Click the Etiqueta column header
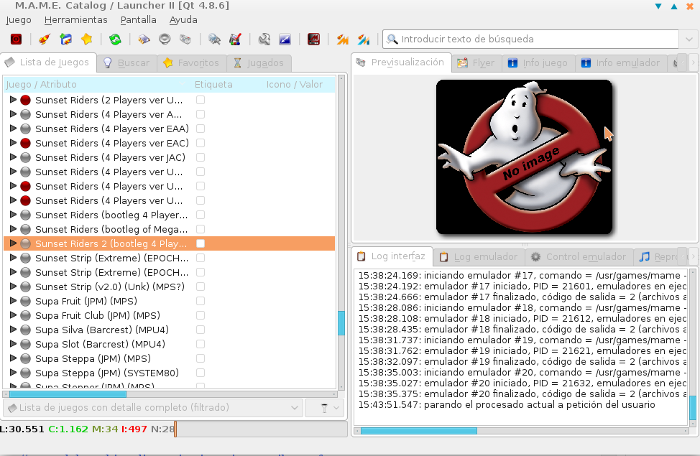 (213, 84)
